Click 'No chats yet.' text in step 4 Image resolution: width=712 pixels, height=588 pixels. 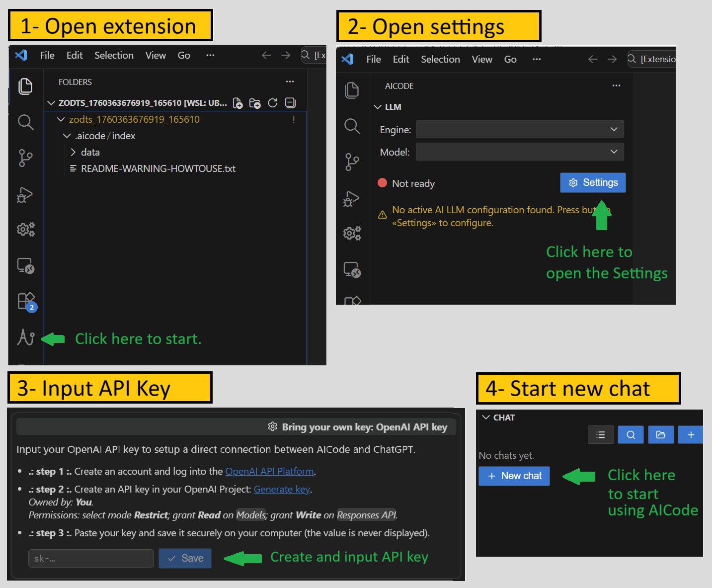click(506, 455)
